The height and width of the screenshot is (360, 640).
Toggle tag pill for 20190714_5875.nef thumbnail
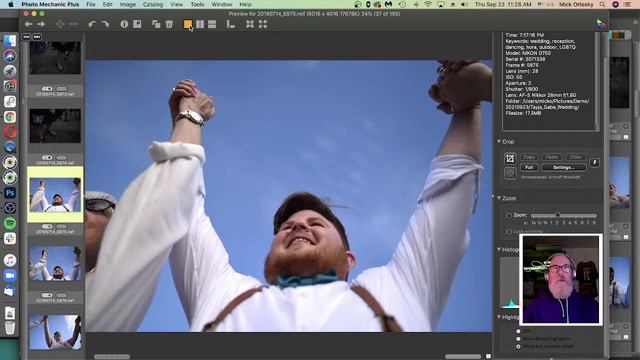(47, 226)
